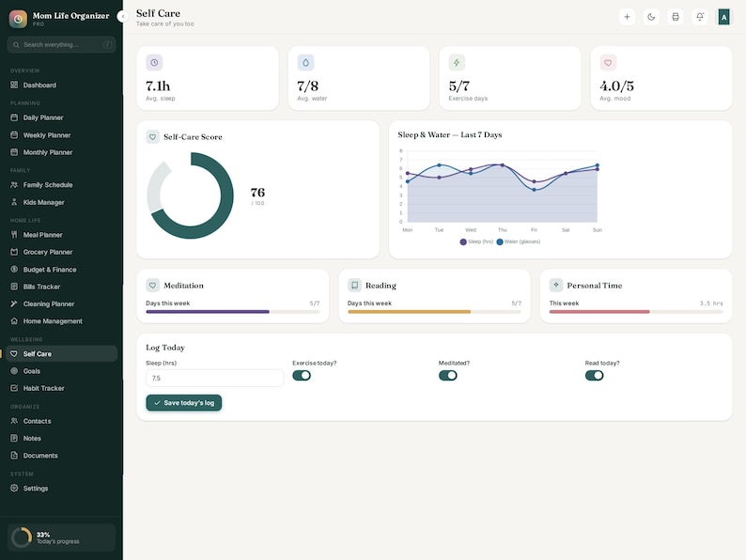Open Family Schedule in the sidebar

point(61,184)
